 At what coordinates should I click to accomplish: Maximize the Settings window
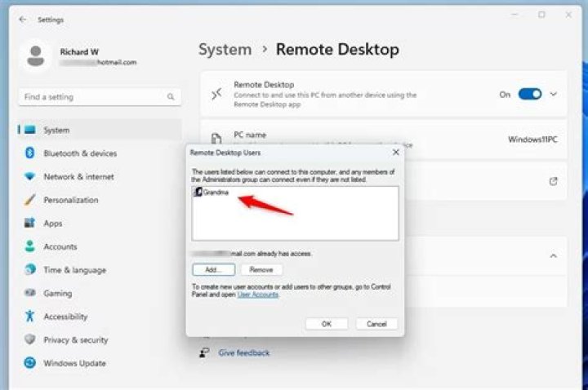[541, 15]
